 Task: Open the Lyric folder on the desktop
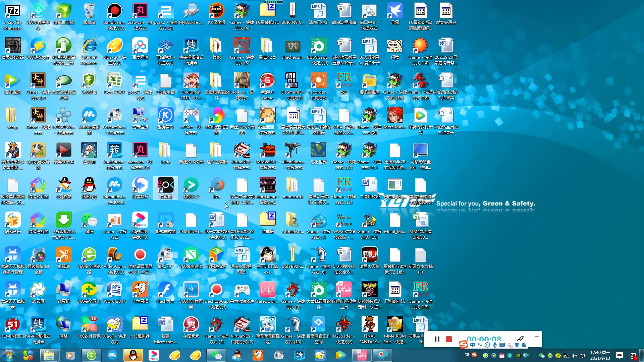(166, 153)
